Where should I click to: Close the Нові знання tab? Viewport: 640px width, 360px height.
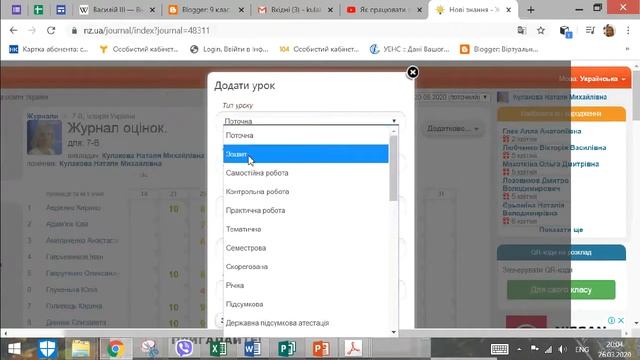click(x=509, y=10)
